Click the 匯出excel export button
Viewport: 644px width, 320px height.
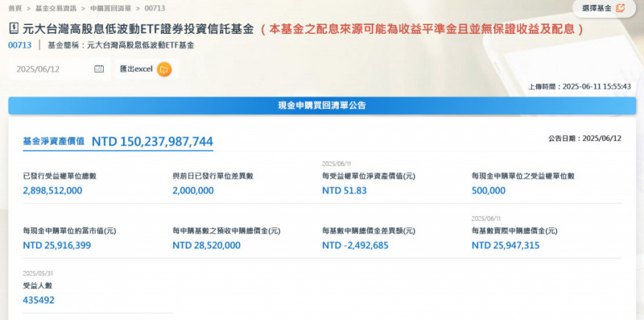coord(147,69)
